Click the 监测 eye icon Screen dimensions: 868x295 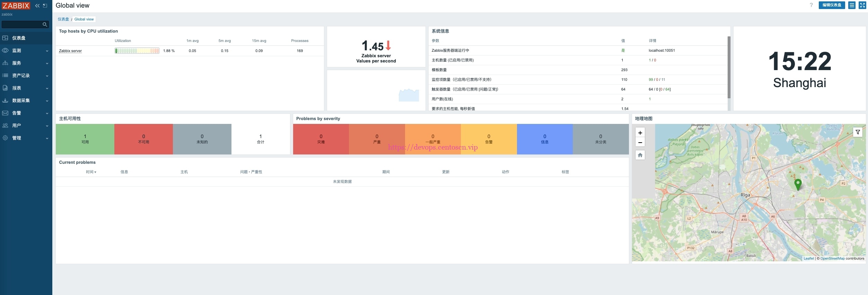[5, 50]
